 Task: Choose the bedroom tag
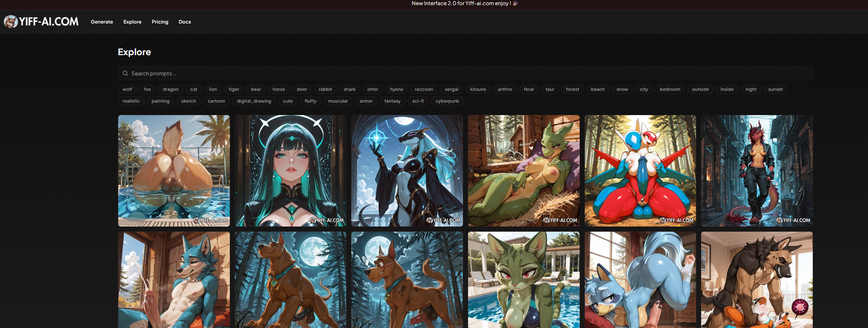(670, 89)
